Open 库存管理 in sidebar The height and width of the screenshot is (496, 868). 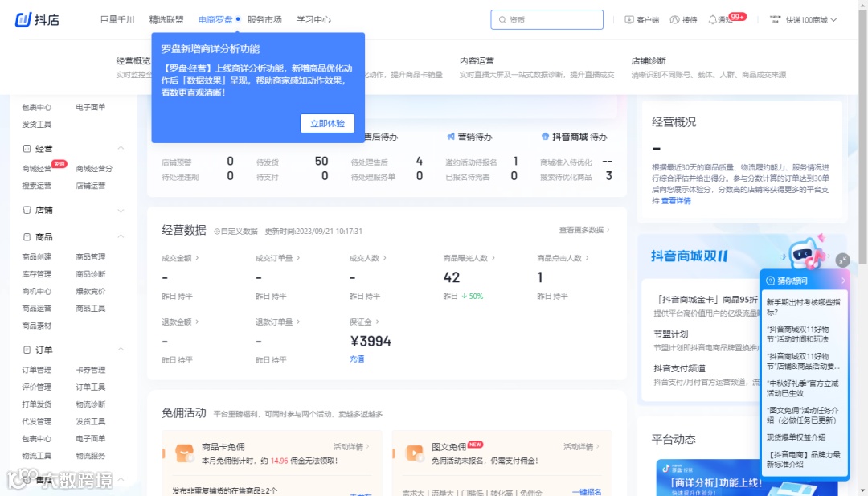36,274
